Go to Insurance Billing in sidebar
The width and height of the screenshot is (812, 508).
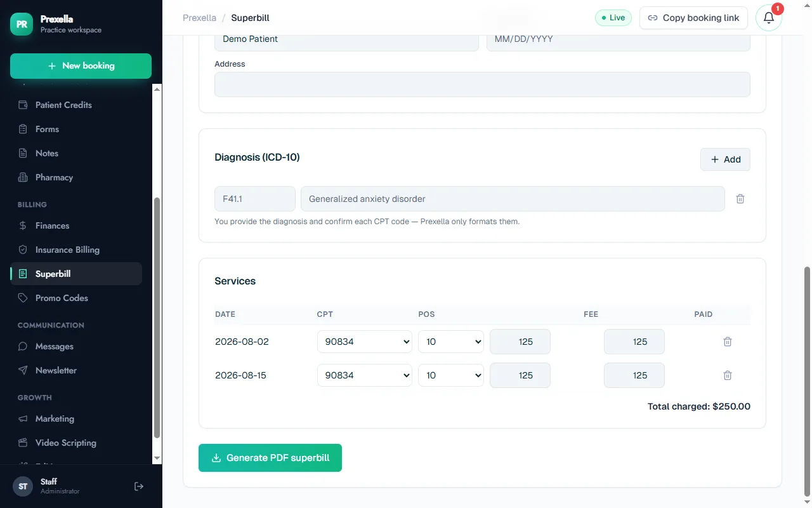pos(76,250)
